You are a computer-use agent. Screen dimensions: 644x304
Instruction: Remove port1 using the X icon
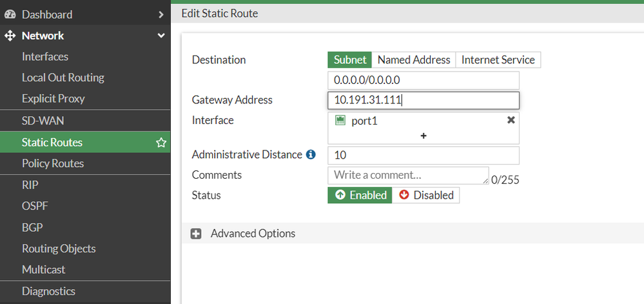511,121
